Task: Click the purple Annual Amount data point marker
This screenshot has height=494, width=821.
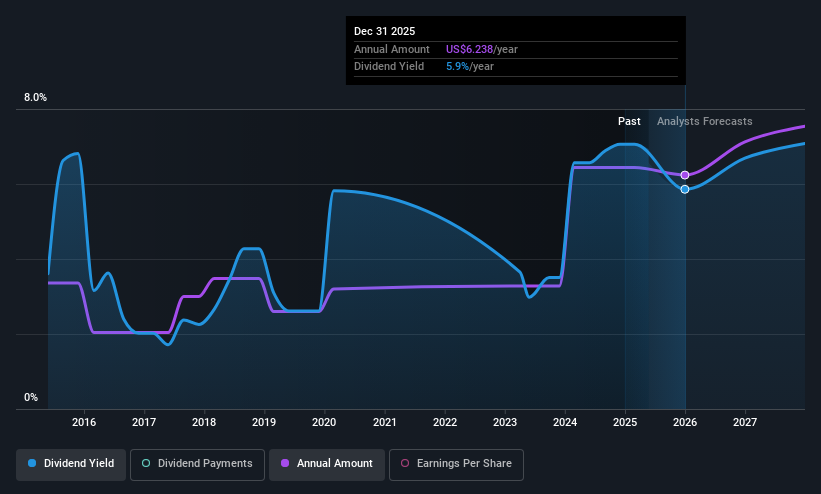Action: [x=685, y=175]
